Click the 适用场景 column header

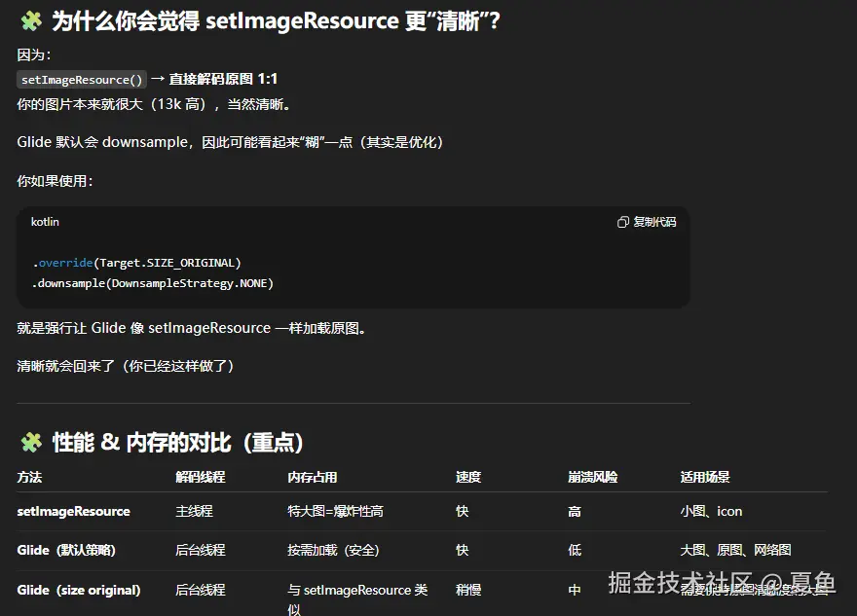(704, 477)
